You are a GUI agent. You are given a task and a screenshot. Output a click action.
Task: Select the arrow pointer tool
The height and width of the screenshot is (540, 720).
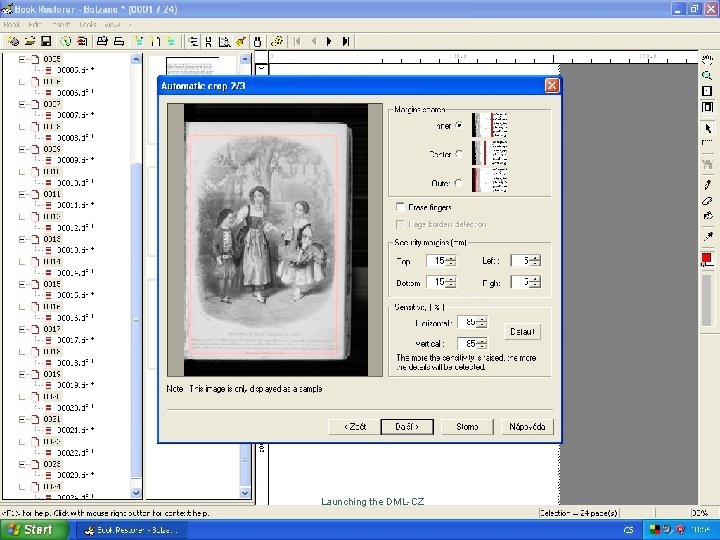click(x=708, y=128)
